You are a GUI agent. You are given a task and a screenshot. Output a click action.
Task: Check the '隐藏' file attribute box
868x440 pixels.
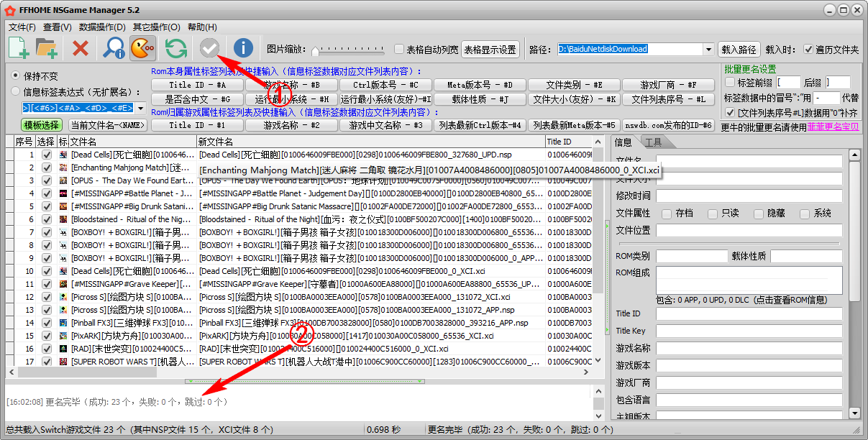click(x=759, y=214)
